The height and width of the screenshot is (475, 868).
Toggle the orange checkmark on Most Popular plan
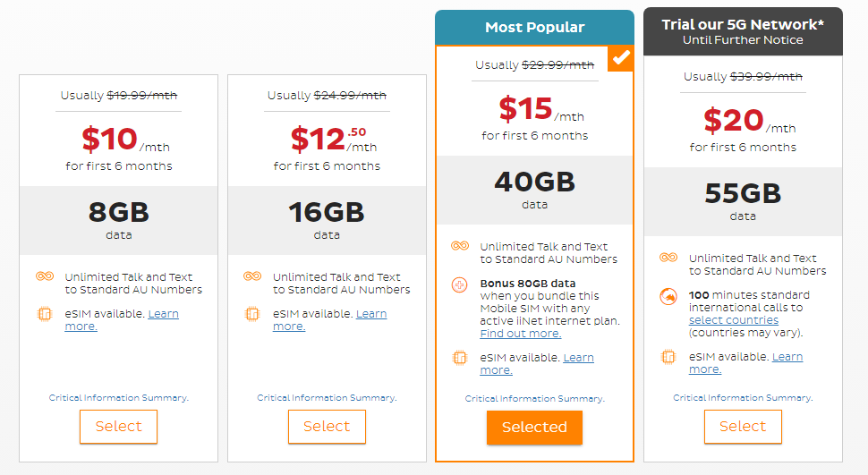click(x=621, y=58)
